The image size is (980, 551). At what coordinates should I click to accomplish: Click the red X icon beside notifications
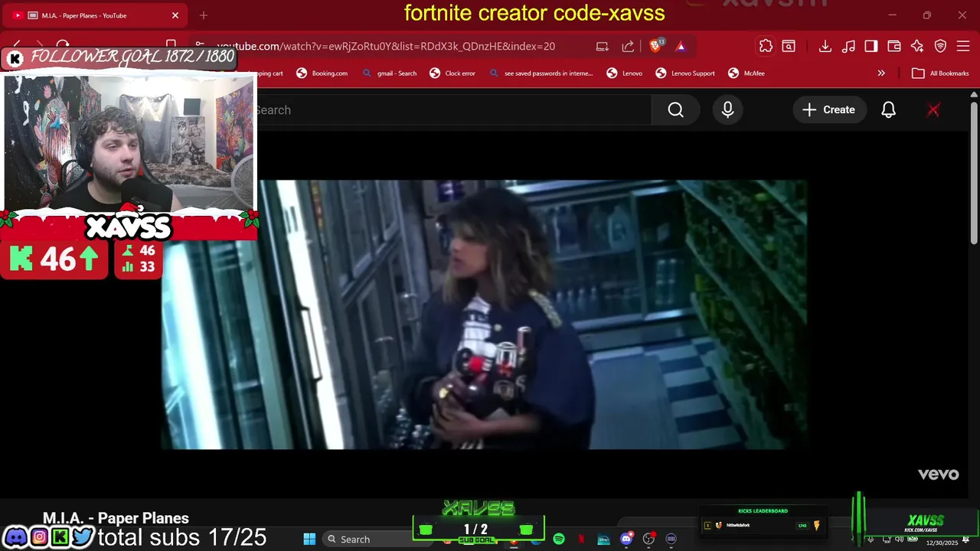pos(933,110)
